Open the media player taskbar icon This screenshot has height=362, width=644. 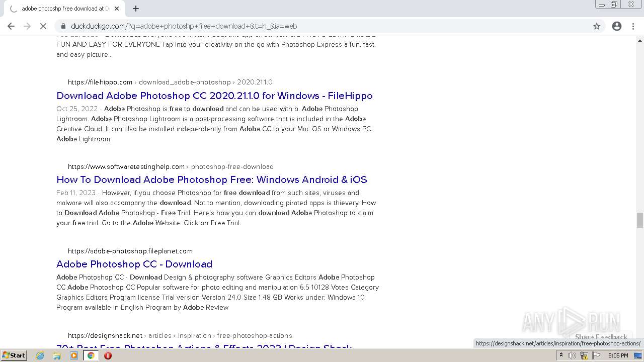74,355
